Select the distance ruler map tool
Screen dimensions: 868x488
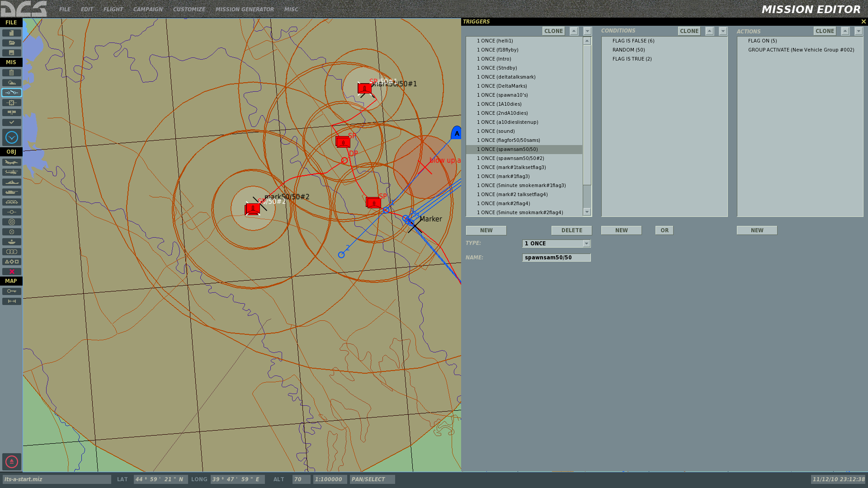12,301
